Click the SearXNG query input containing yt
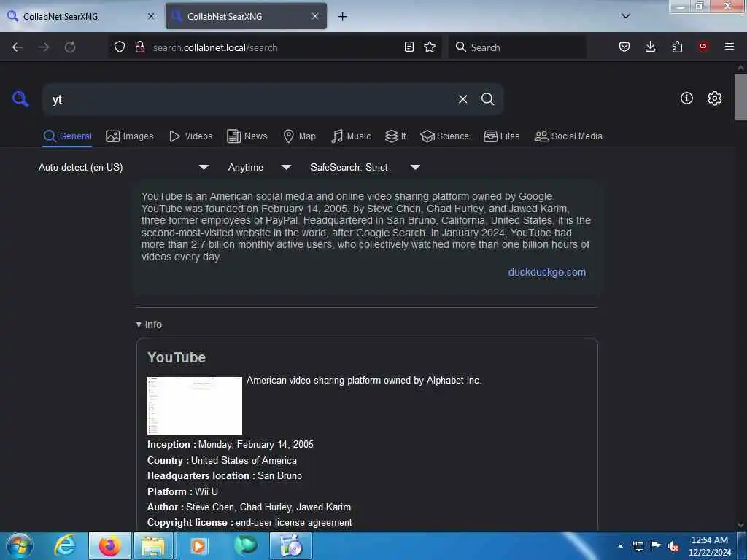The height and width of the screenshot is (560, 747). pos(252,99)
